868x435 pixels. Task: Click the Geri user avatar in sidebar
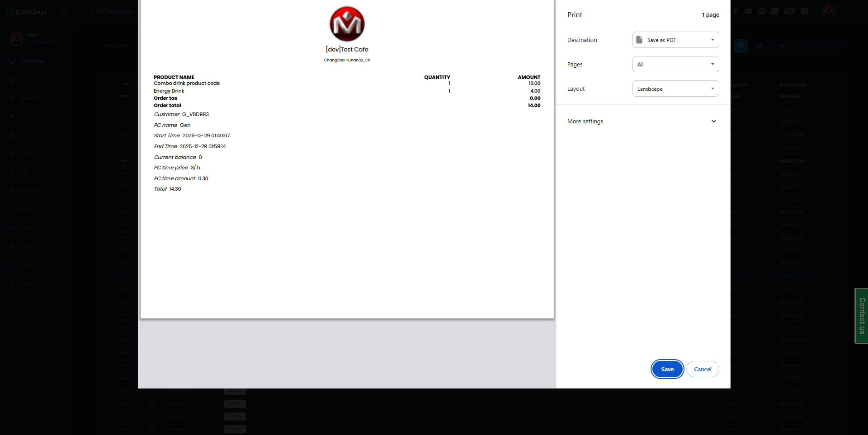[x=16, y=39]
